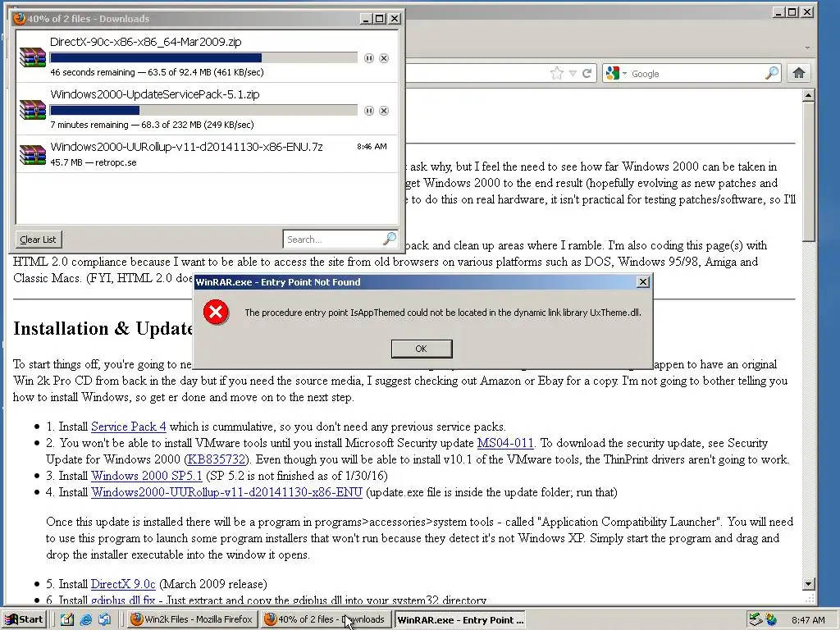Screen dimensions: 840x630
Task: Open the Service Pack 4 link
Action: [x=129, y=427]
